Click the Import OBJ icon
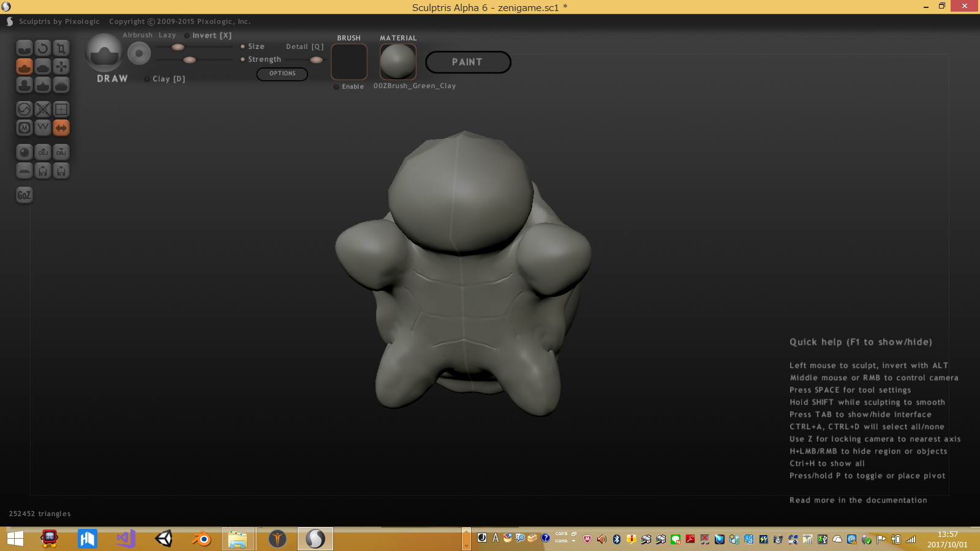 (43, 152)
